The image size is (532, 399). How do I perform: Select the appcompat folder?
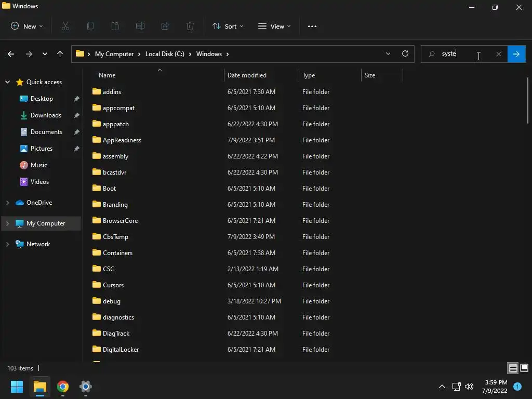118,108
